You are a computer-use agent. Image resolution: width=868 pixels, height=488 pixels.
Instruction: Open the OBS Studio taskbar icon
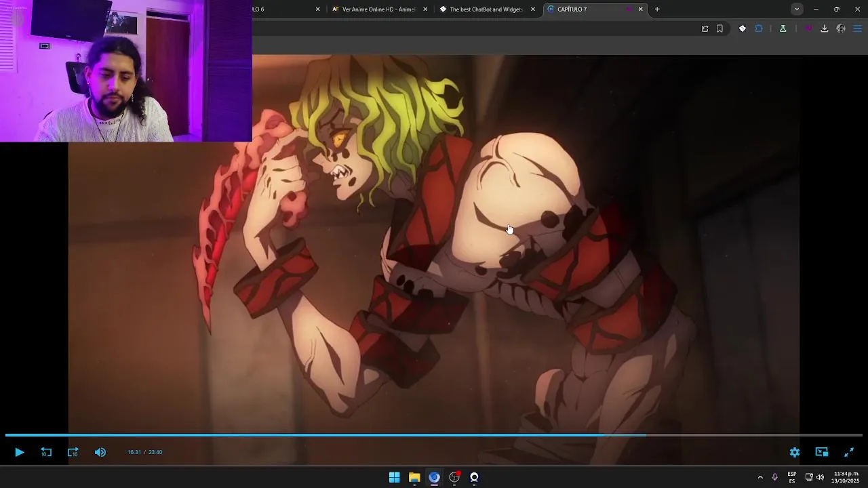pyautogui.click(x=454, y=477)
